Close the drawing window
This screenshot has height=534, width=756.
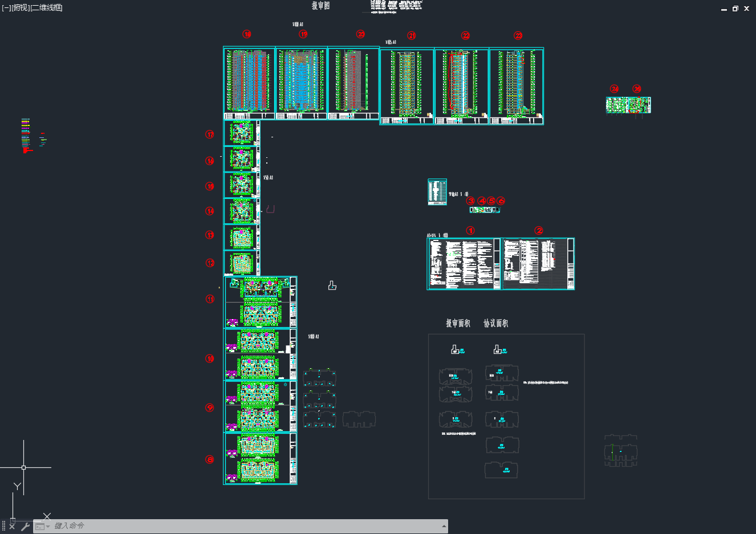pos(746,9)
